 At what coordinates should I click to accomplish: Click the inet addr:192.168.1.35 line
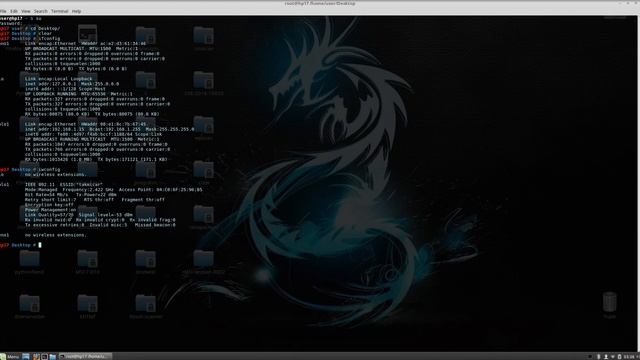[x=110, y=129]
